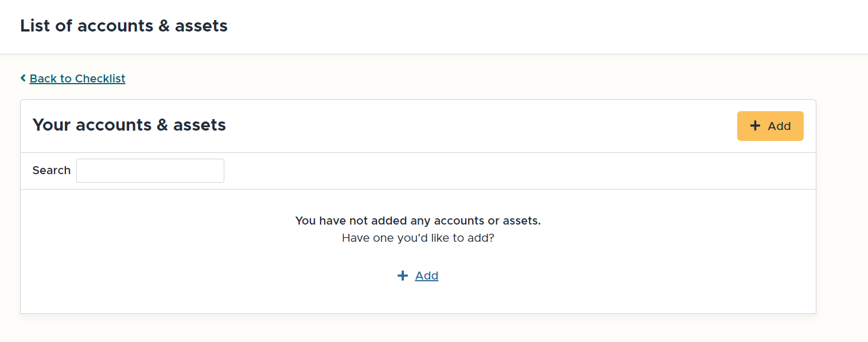The image size is (868, 342).
Task: Click the 'List of accounts & assets' title
Action: [124, 26]
